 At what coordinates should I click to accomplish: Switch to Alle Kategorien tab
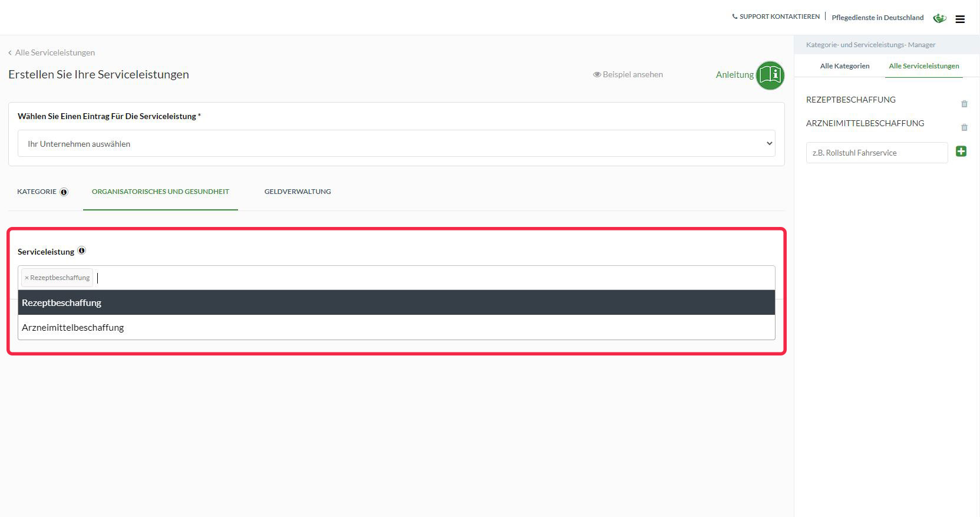point(844,66)
